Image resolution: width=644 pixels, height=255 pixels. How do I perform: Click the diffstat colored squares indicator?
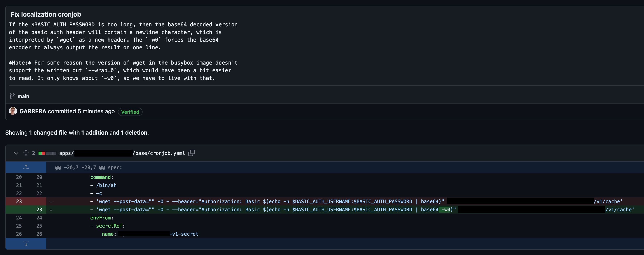pyautogui.click(x=47, y=153)
